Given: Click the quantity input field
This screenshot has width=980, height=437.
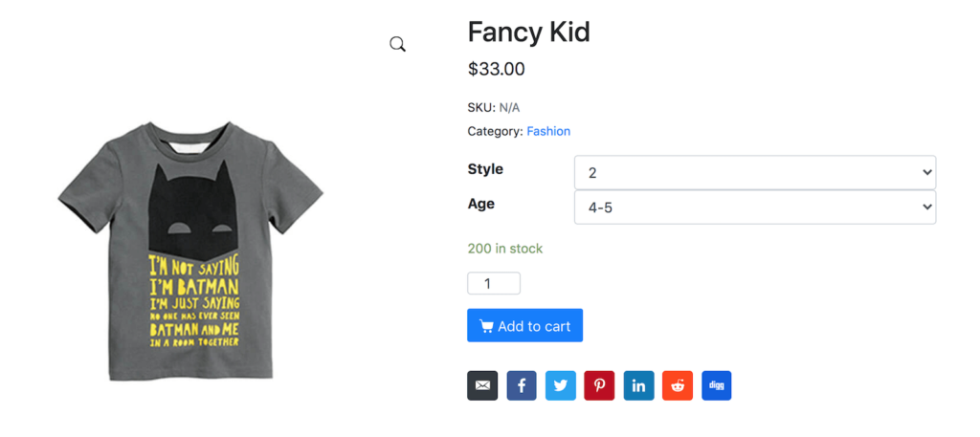Looking at the screenshot, I should (494, 283).
